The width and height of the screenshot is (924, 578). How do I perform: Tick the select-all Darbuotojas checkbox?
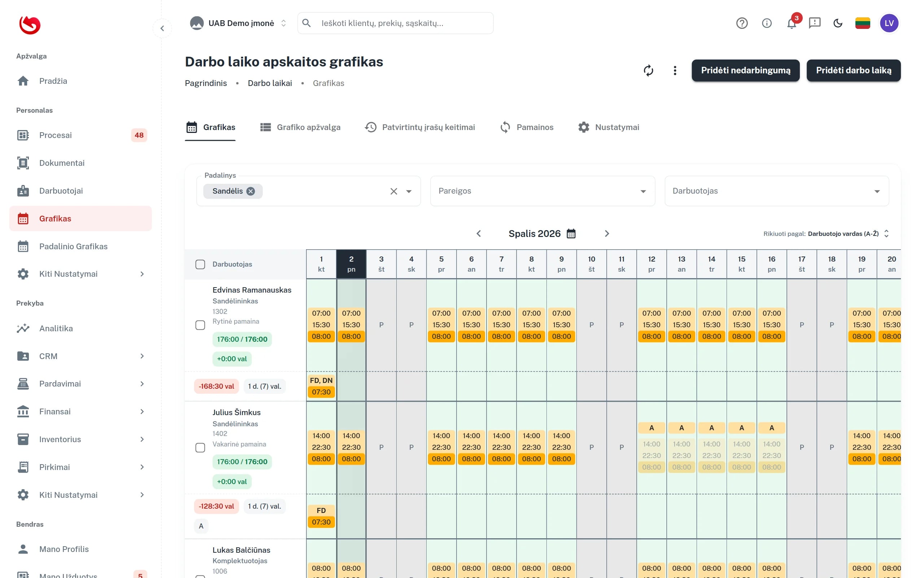click(200, 264)
